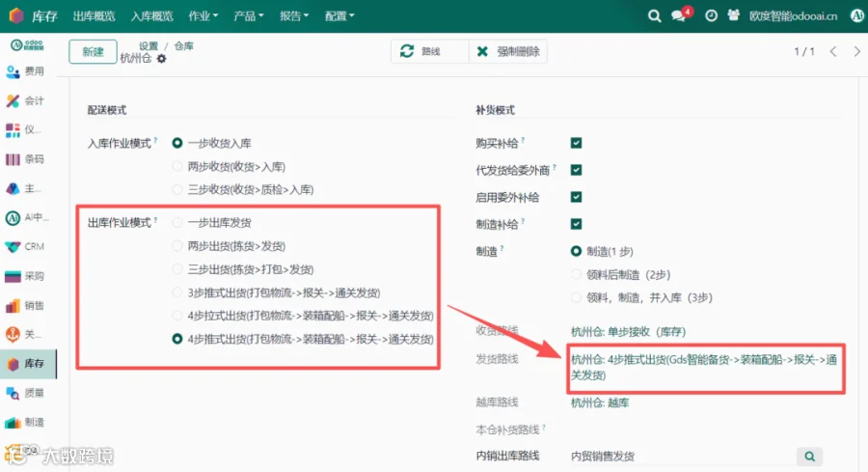This screenshot has width=868, height=472.
Task: Open the 杭州仓: 4步推式出货 route link
Action: 704,368
